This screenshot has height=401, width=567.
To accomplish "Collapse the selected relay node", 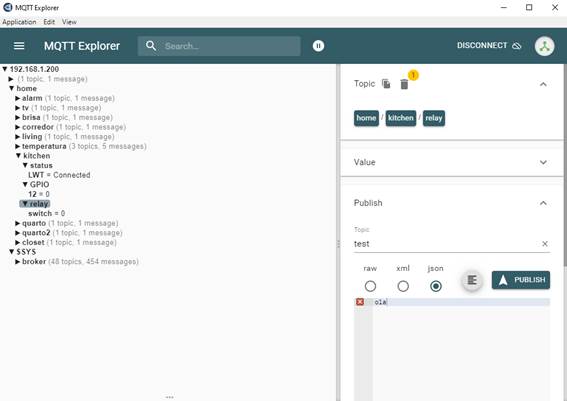I will (x=25, y=204).
